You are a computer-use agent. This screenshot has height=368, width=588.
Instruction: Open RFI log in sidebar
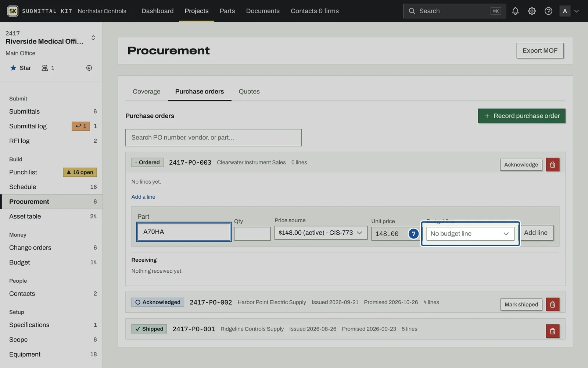[x=51, y=141]
